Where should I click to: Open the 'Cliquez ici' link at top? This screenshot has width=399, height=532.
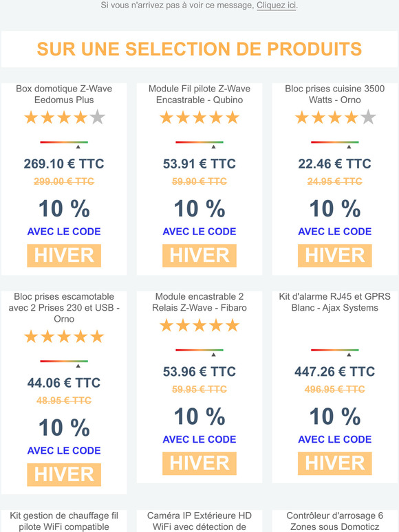tap(276, 5)
